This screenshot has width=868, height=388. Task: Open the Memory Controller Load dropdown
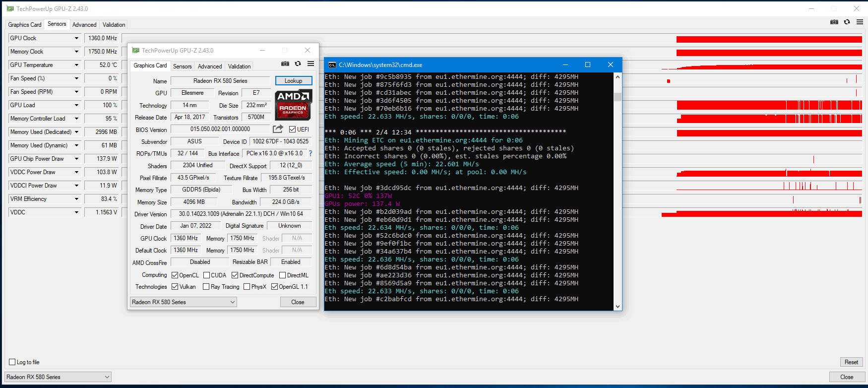click(x=76, y=119)
